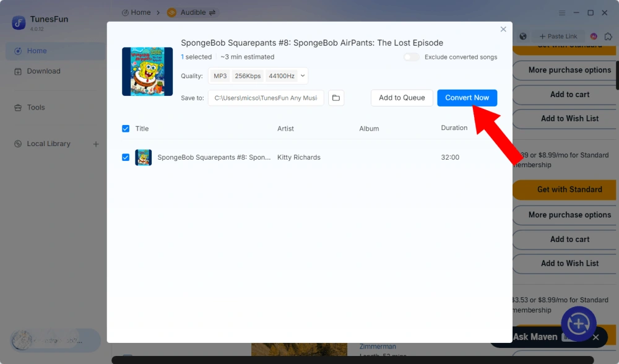Click the 256Kbps bitrate tag
Image resolution: width=619 pixels, height=364 pixels.
(x=248, y=76)
